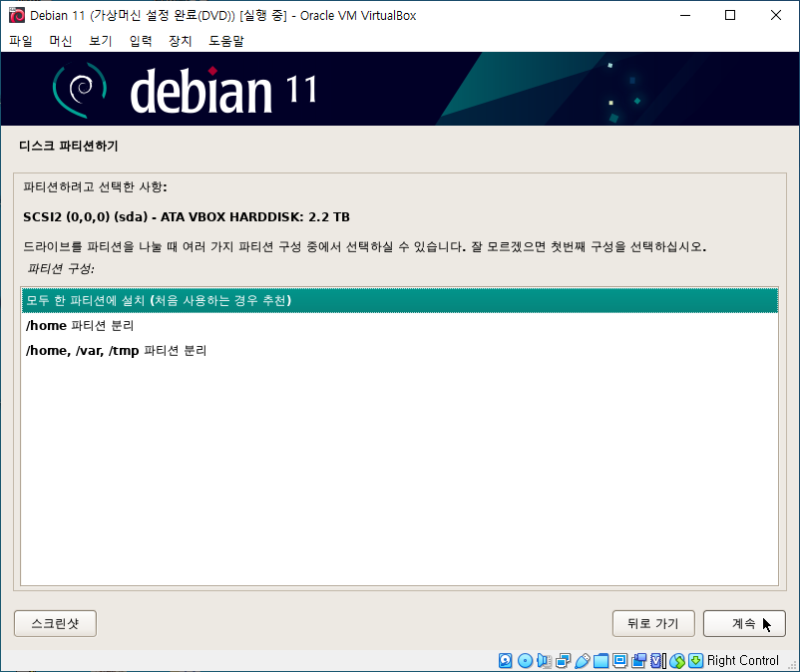Click the keyboard capture arrow icon

click(x=696, y=660)
